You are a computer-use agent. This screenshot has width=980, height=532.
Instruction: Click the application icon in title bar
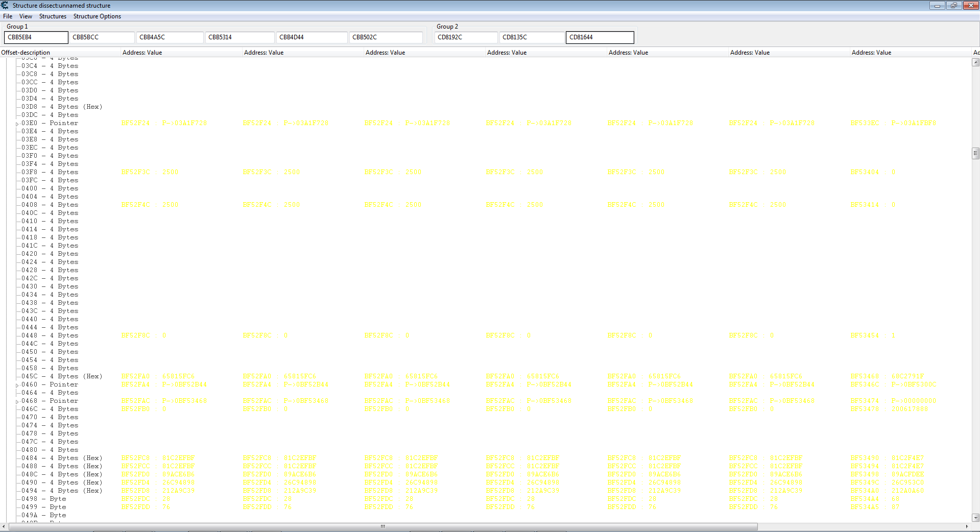pyautogui.click(x=5, y=5)
